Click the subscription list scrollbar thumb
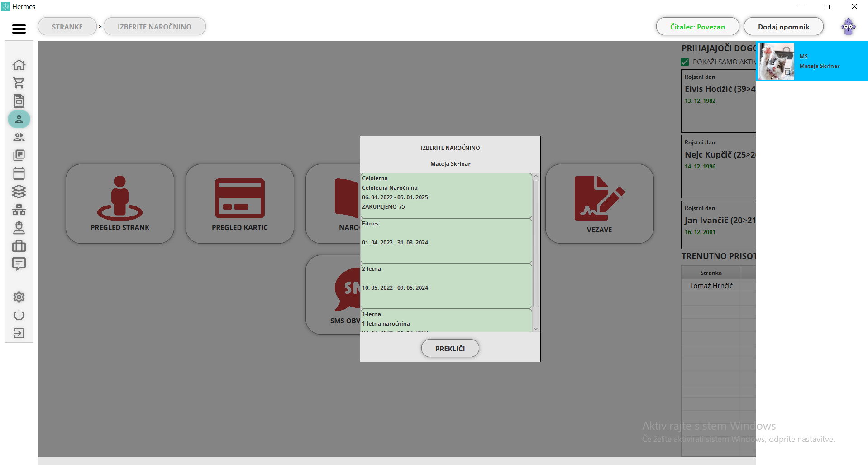868x465 pixels. tap(536, 244)
